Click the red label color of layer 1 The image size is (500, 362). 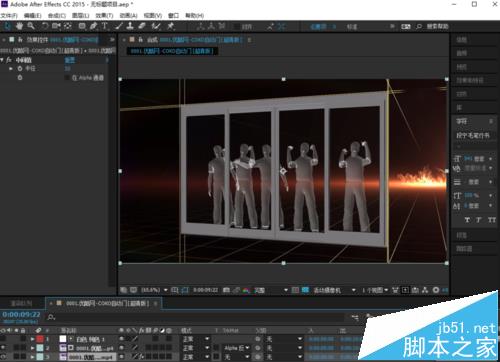40,339
